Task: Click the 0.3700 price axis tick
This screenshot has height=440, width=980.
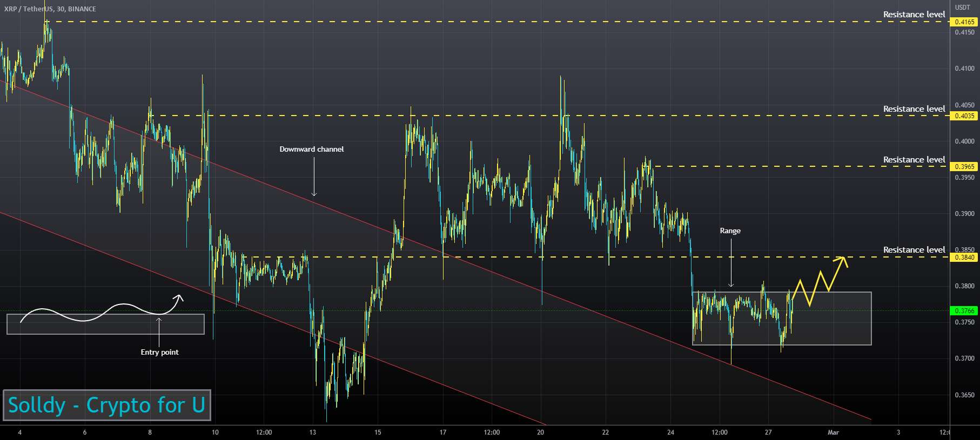Action: pyautogui.click(x=964, y=358)
